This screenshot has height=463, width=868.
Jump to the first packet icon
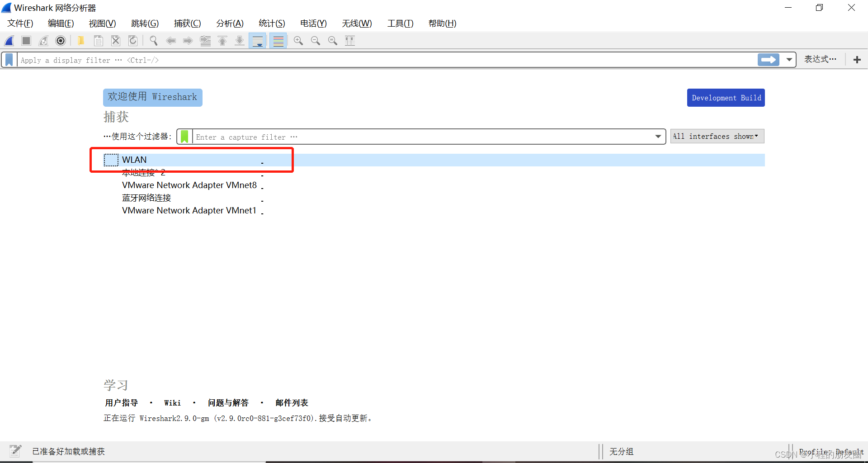tap(222, 41)
